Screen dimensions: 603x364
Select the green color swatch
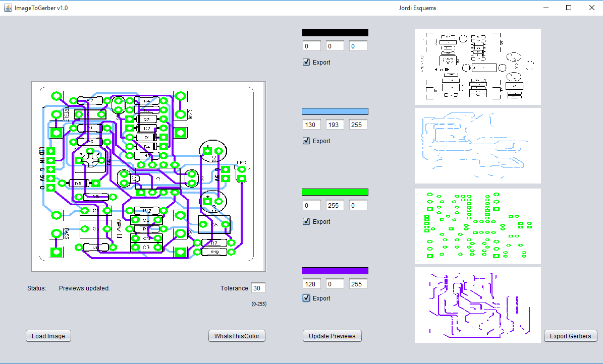point(335,192)
